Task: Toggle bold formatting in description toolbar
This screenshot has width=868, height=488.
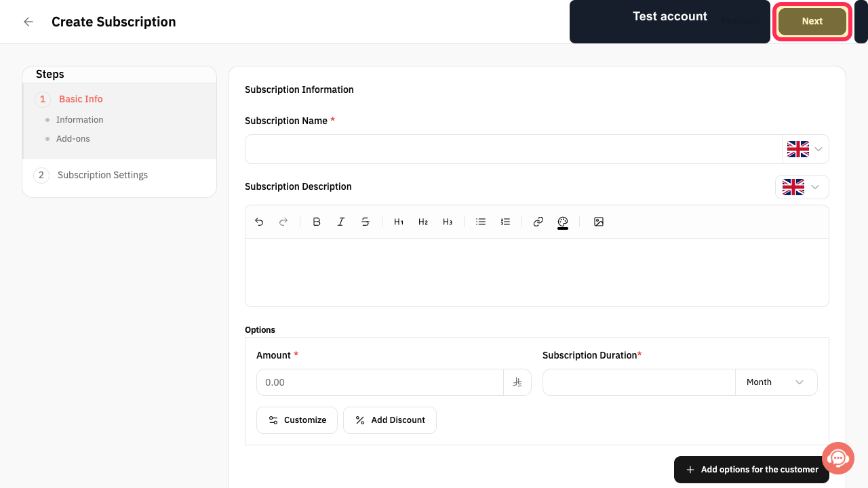Action: [x=317, y=222]
